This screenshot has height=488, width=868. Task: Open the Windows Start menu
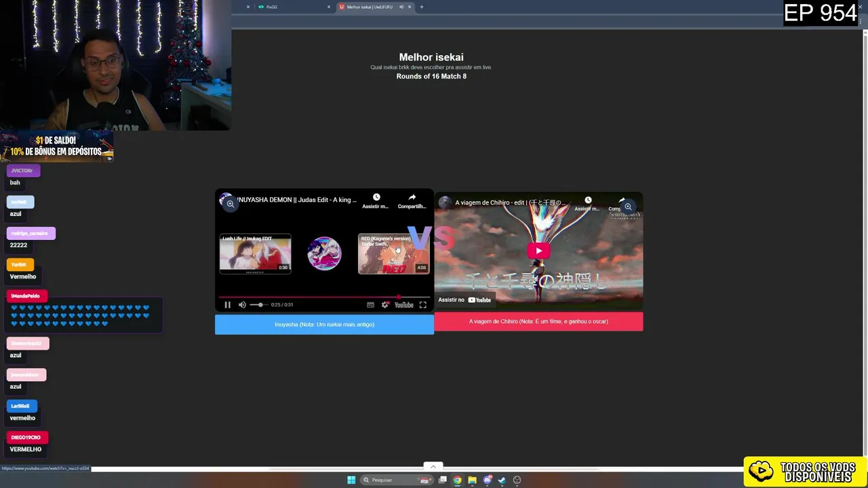tap(351, 480)
